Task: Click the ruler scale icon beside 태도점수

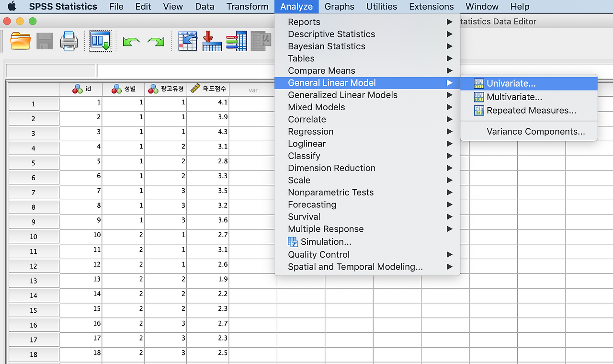Action: pyautogui.click(x=195, y=89)
